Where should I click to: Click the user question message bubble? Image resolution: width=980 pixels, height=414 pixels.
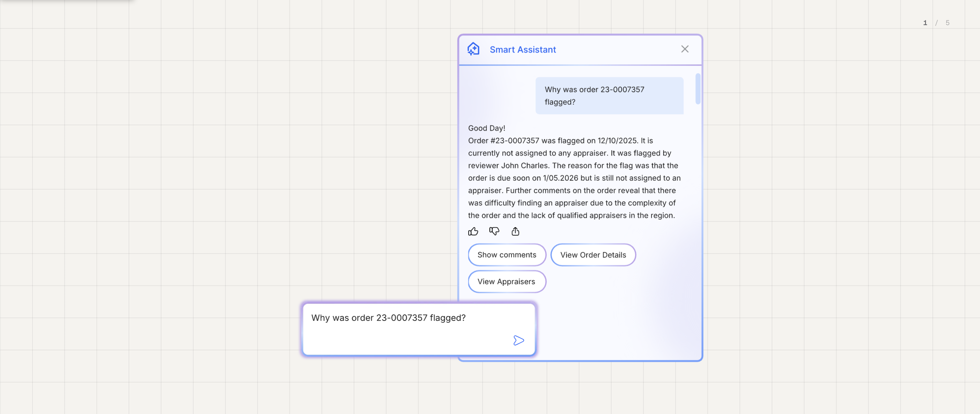coord(609,95)
